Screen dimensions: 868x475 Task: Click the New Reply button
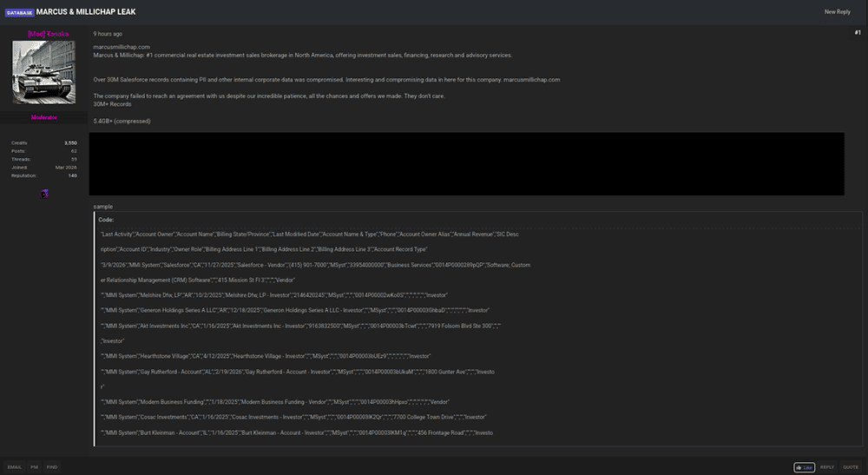(x=837, y=11)
